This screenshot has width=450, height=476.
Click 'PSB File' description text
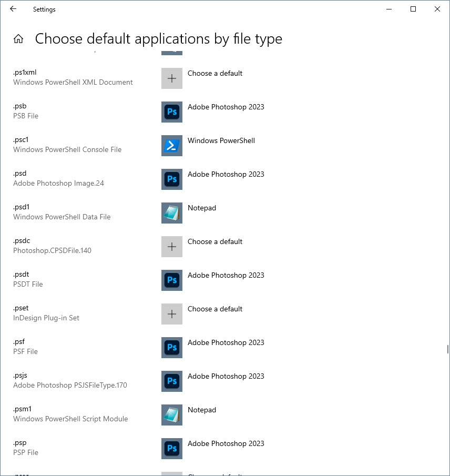[26, 116]
